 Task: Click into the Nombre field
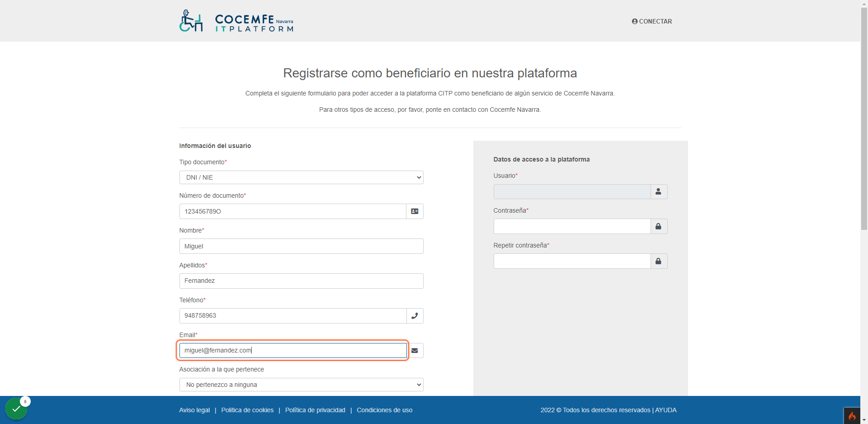point(302,246)
